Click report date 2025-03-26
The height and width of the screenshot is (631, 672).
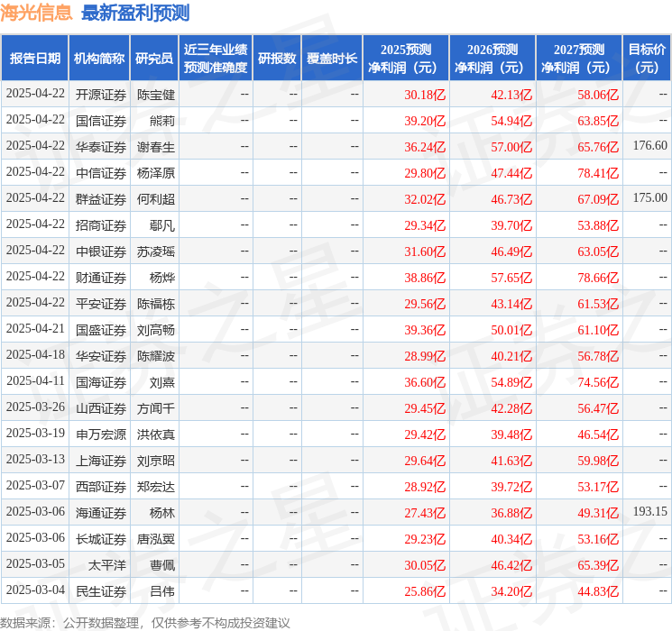pyautogui.click(x=35, y=407)
